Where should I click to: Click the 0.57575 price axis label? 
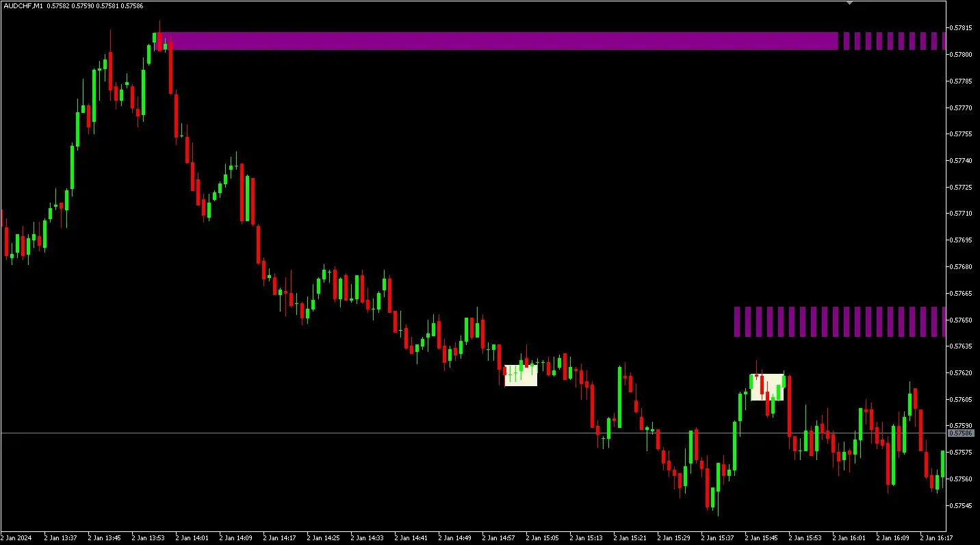(x=960, y=453)
